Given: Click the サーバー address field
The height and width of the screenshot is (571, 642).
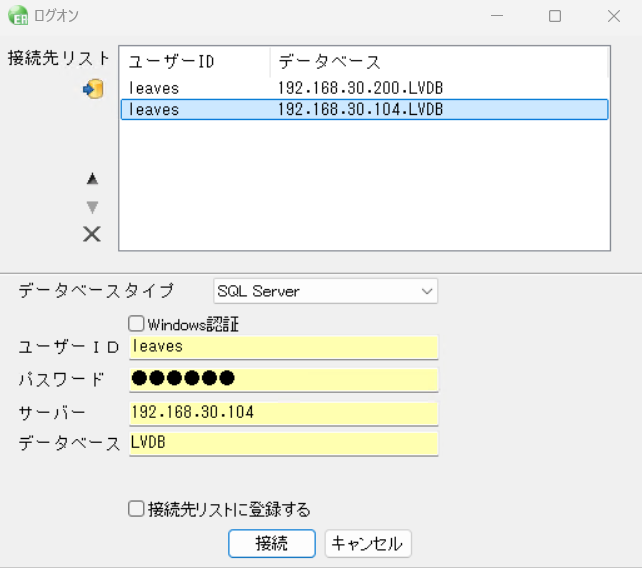Looking at the screenshot, I should (284, 413).
